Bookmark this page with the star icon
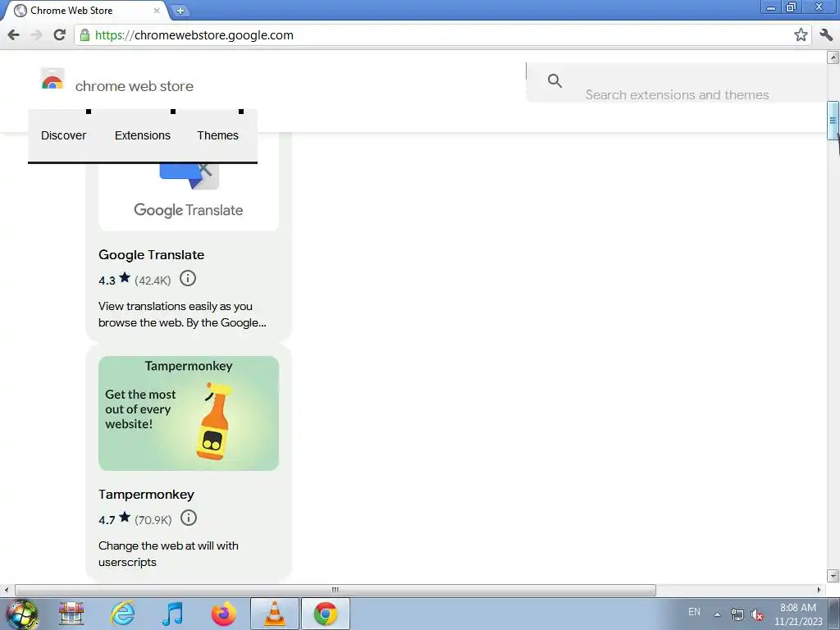840x630 pixels. tap(801, 35)
